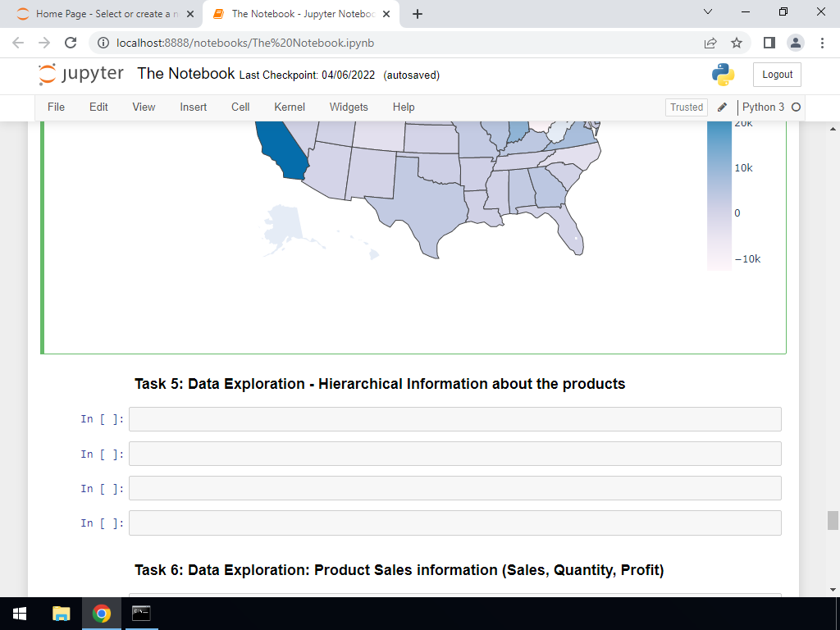Toggle Chrome side panel button
This screenshot has width=840, height=630.
pyautogui.click(x=769, y=43)
